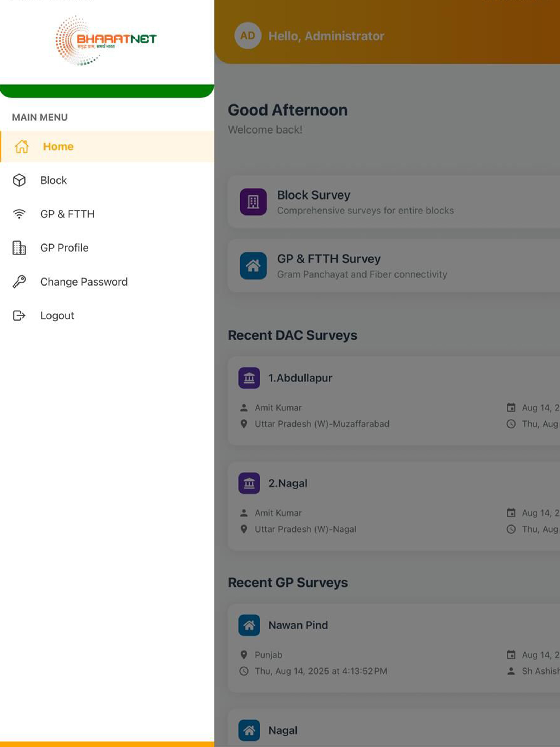Go to GP Profile

coord(107,248)
